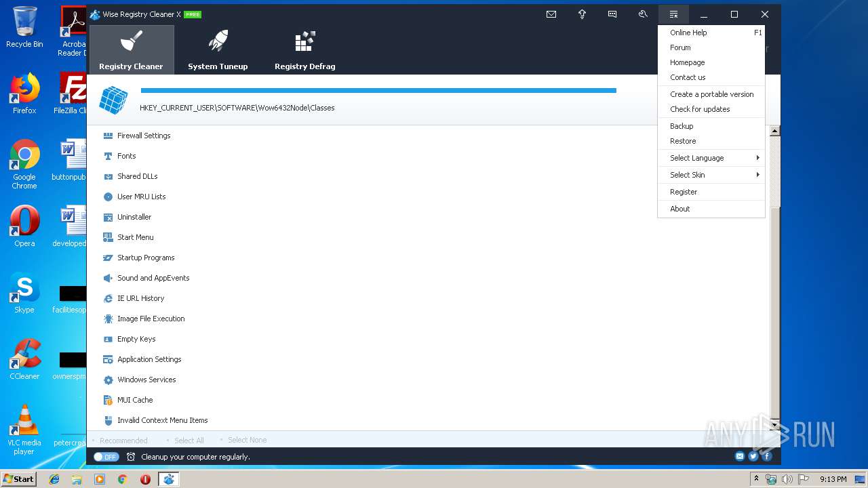Open the settings wrench icon
The width and height of the screenshot is (868, 488).
click(x=643, y=14)
